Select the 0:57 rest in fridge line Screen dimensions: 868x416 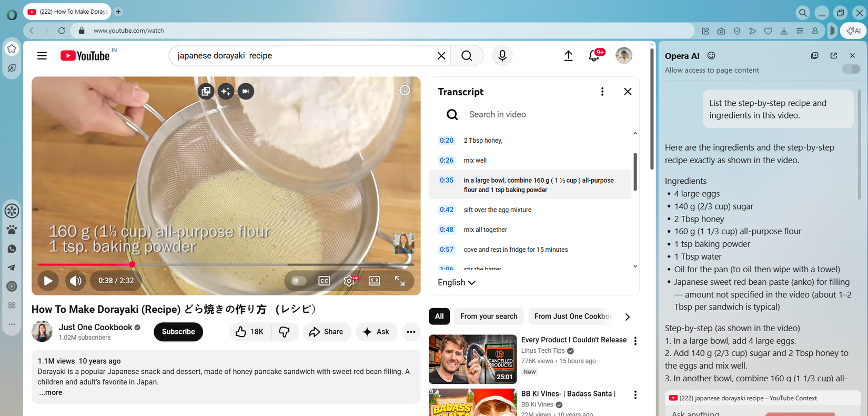click(530, 250)
